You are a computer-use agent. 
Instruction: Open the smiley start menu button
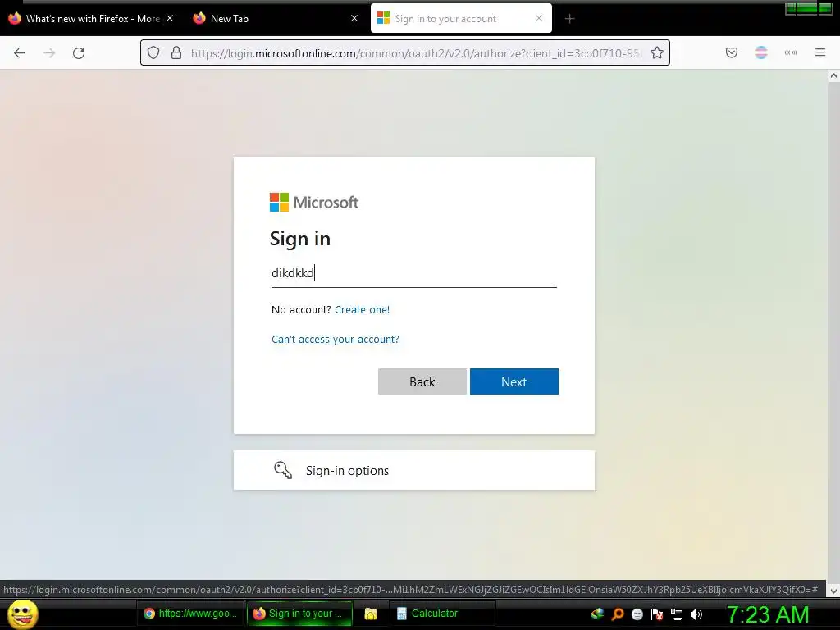point(22,614)
